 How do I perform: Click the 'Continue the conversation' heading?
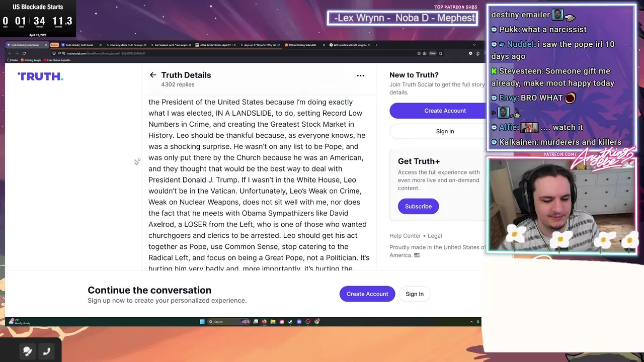point(149,290)
